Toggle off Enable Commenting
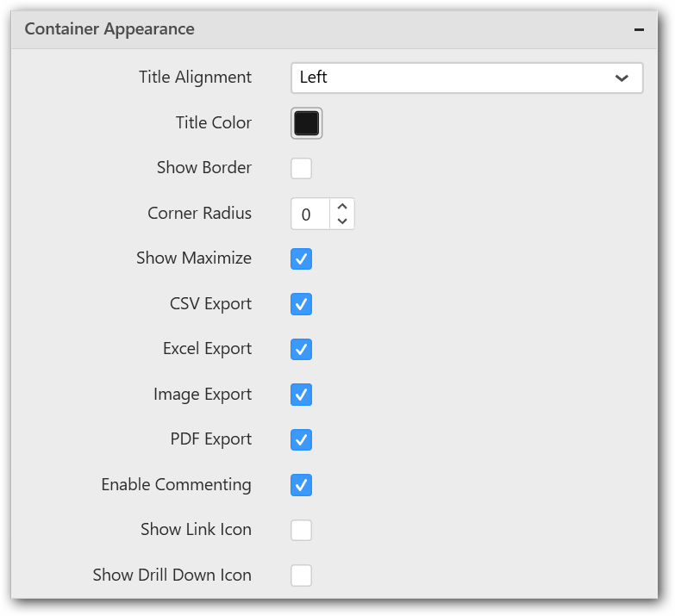 pos(301,485)
